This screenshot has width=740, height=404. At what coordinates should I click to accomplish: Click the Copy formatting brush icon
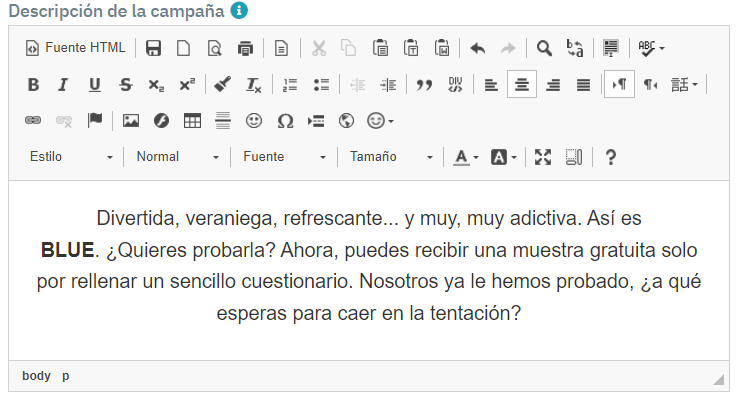[222, 85]
